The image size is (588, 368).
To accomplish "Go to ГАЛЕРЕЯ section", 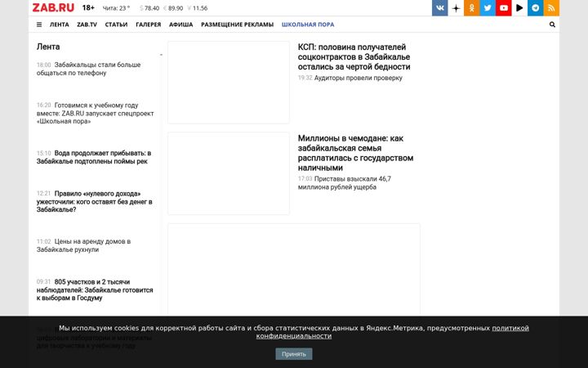I will (x=148, y=25).
